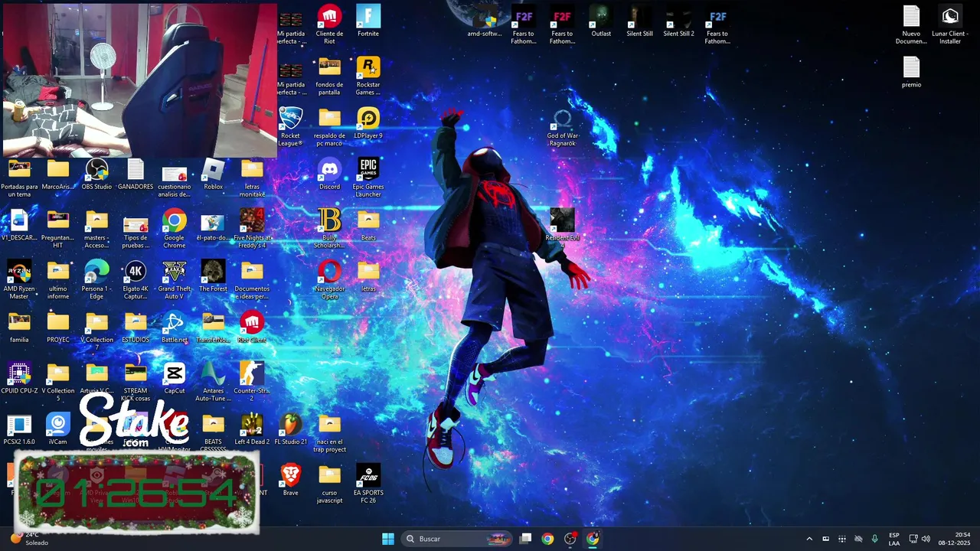Viewport: 980px width, 551px height.
Task: Select the Navegador Opera shortcut
Action: tap(329, 279)
